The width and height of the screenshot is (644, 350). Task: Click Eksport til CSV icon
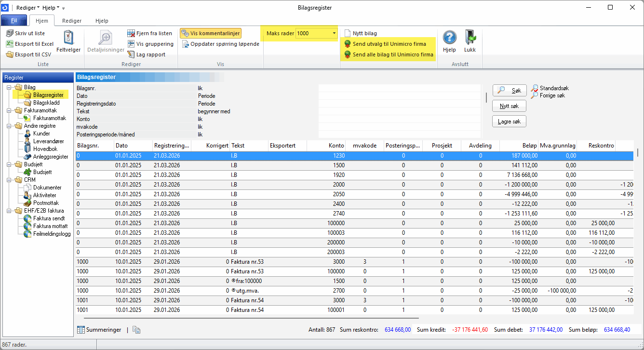coord(10,54)
